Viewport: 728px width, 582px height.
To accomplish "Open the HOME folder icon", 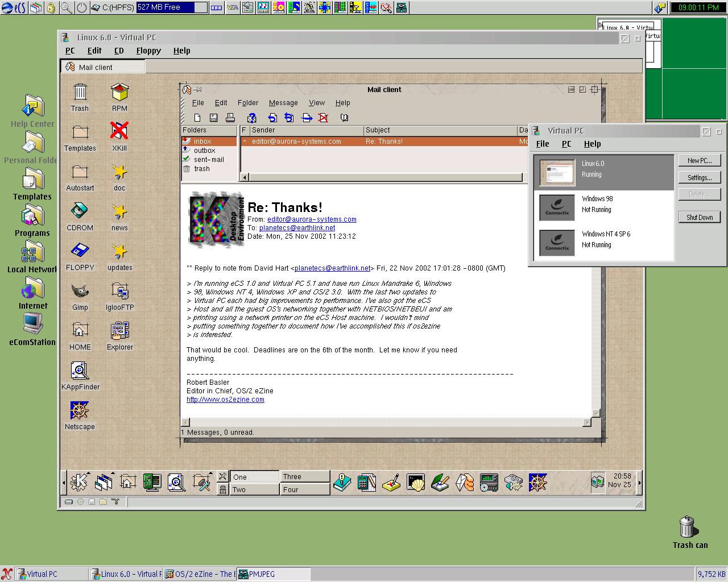I will pos(80,335).
